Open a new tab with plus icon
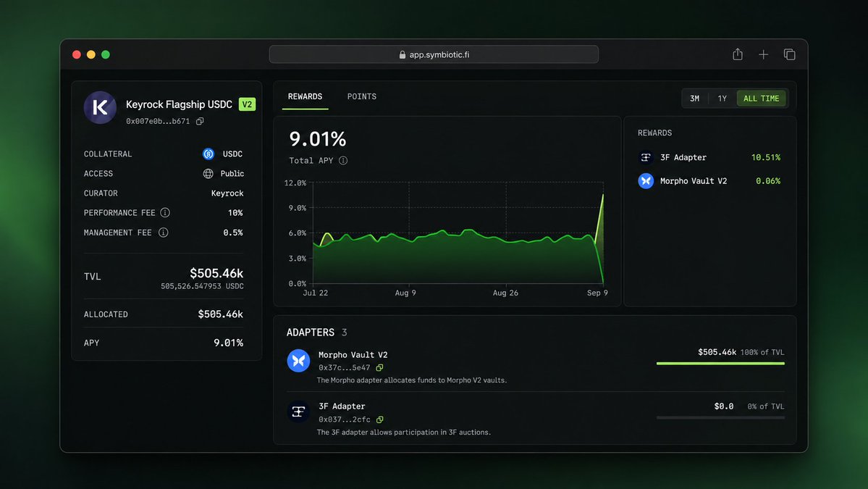Image resolution: width=868 pixels, height=489 pixels. pyautogui.click(x=763, y=54)
